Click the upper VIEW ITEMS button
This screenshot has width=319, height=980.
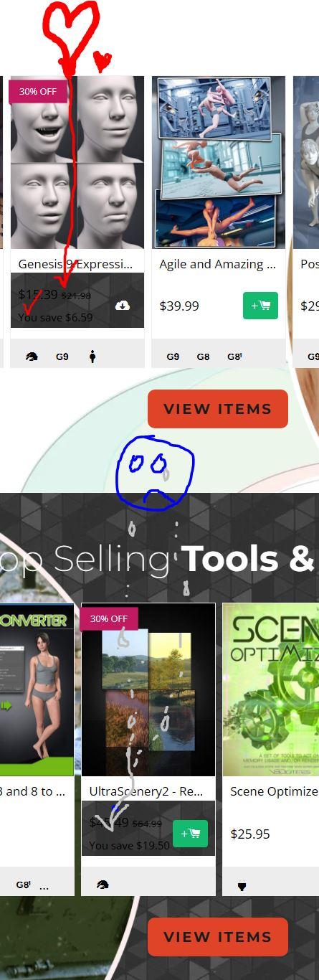point(218,409)
